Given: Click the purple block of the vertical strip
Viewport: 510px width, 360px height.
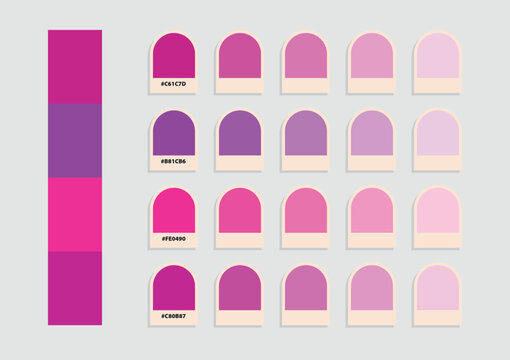Looking at the screenshot, I should tap(75, 141).
